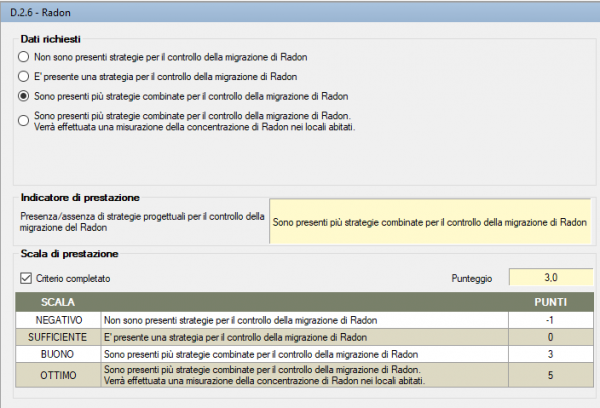This screenshot has height=408, width=600.
Task: Click the PUNTI column header
Action: click(551, 302)
